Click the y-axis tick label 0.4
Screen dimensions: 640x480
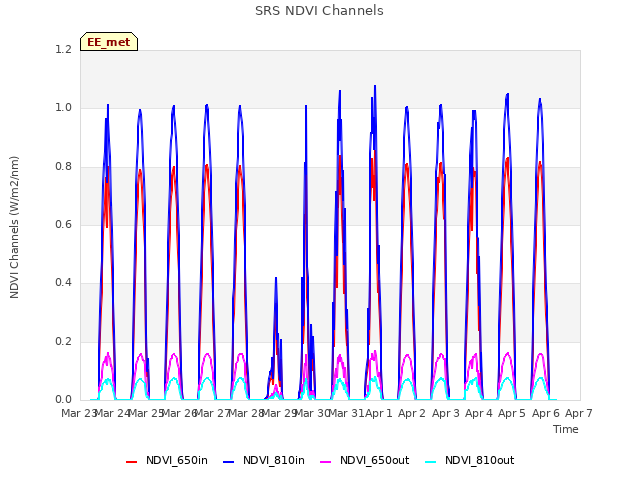[63, 282]
